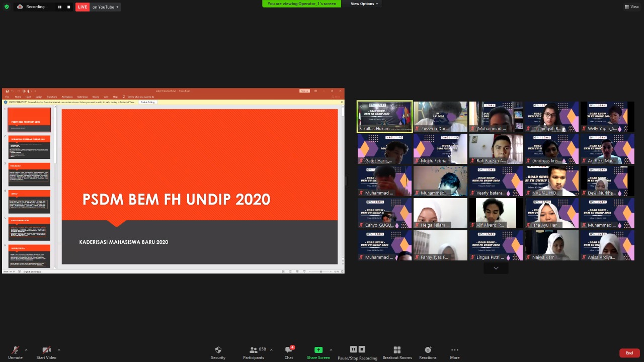644x362 pixels.
Task: Open PowerPoint Review tab
Action: pyautogui.click(x=96, y=97)
